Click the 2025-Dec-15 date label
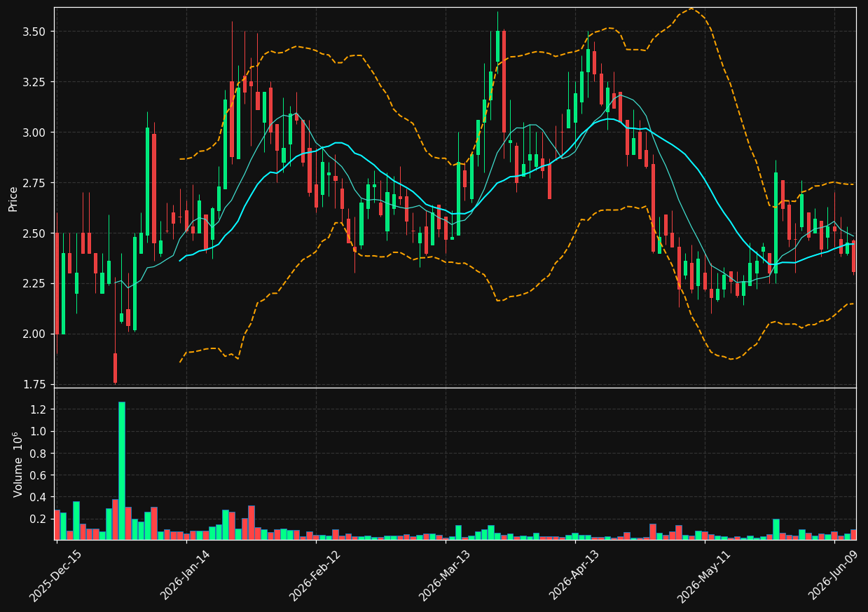The image size is (868, 612). click(x=55, y=576)
